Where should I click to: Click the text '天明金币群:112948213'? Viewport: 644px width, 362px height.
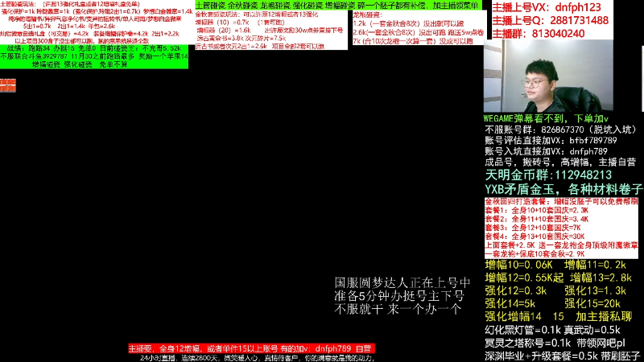[548, 175]
